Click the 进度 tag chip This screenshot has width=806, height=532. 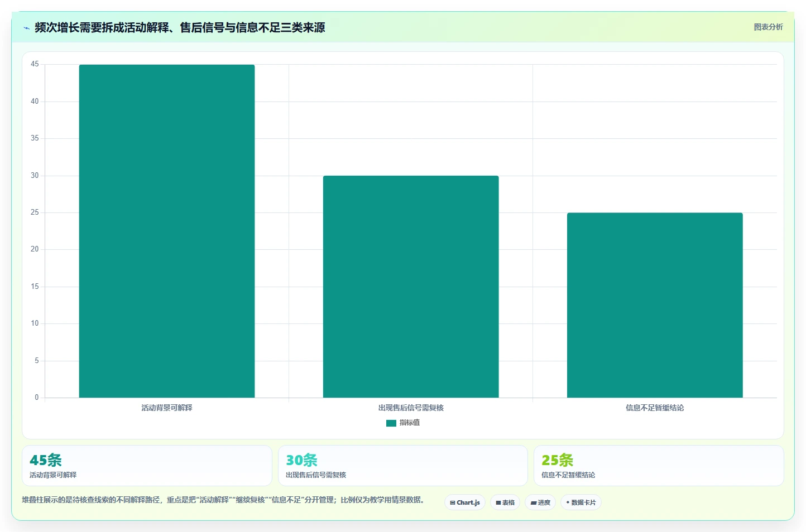(540, 502)
